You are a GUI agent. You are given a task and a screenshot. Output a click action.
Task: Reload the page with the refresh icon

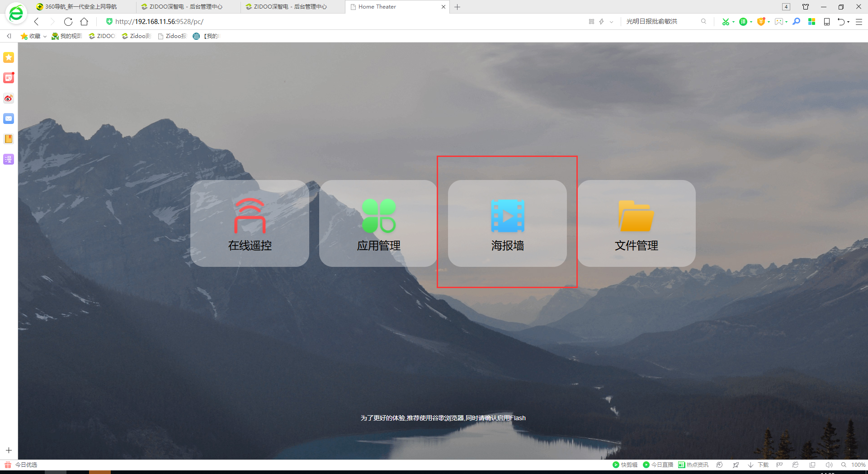click(x=68, y=22)
